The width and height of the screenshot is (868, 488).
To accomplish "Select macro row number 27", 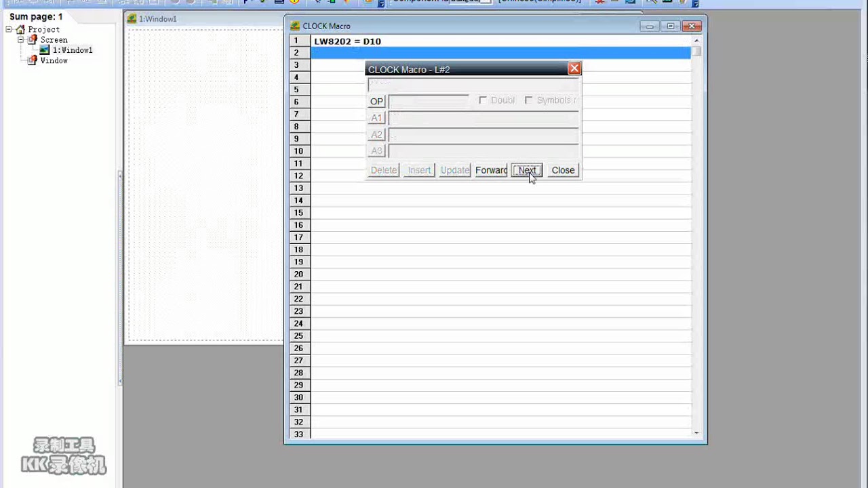I will tap(298, 361).
